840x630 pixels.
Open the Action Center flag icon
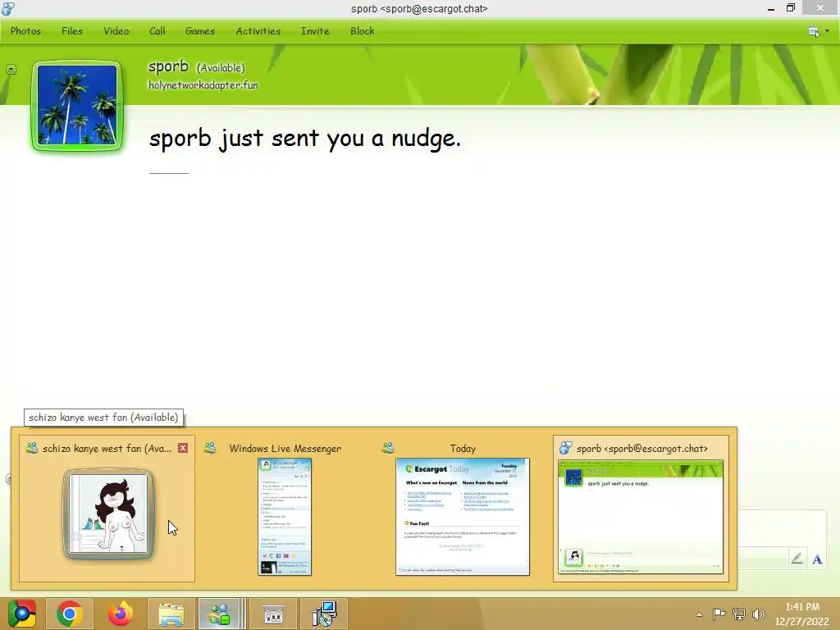719,614
